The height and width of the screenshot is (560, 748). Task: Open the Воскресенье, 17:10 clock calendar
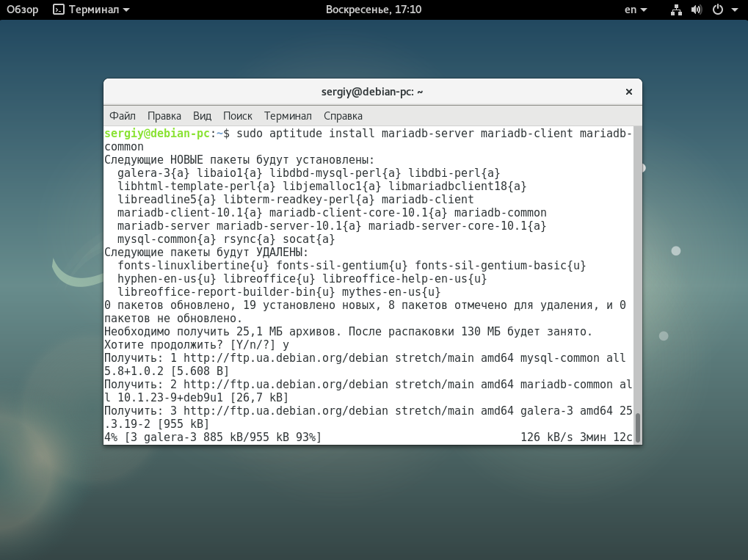[x=373, y=10]
